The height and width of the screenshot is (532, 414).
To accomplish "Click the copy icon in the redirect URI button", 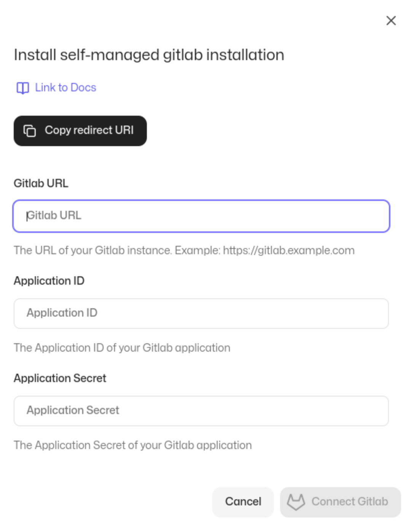I will click(30, 131).
